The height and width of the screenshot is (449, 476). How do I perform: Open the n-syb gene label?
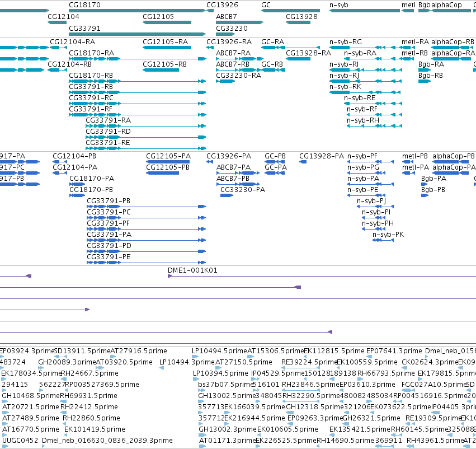[339, 5]
